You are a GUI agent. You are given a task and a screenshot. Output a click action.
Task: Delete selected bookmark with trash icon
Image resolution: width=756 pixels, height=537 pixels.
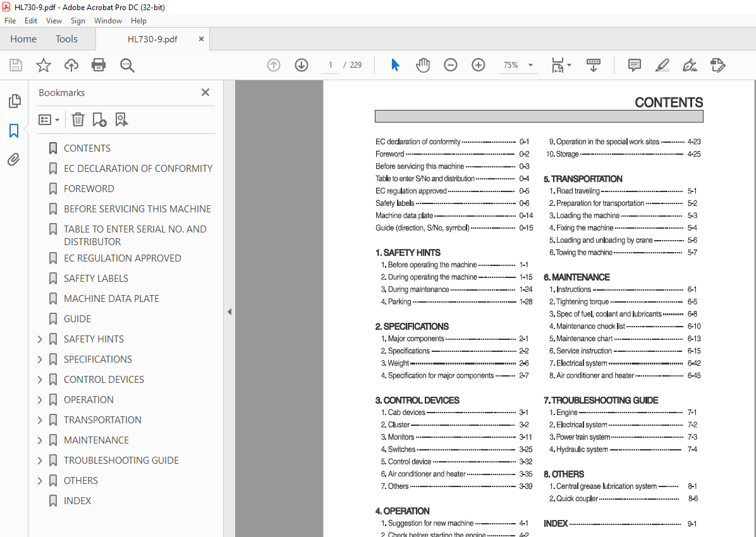(x=78, y=119)
